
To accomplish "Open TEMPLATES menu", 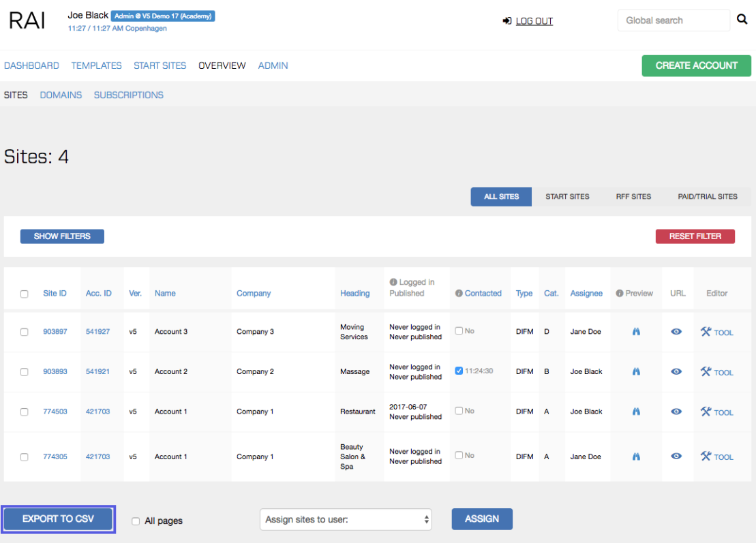I will click(96, 65).
